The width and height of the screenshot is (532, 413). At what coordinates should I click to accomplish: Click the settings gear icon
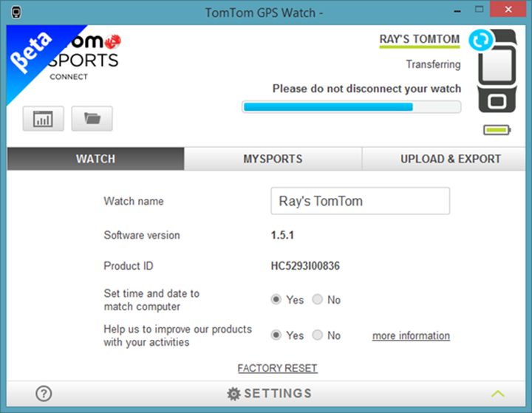click(x=233, y=394)
